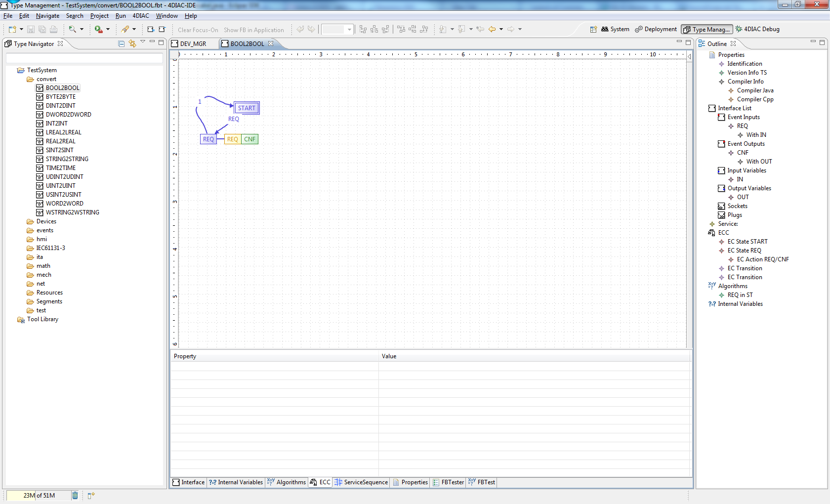Minimize the Type Navigator panel
This screenshot has height=504, width=830.
point(152,42)
